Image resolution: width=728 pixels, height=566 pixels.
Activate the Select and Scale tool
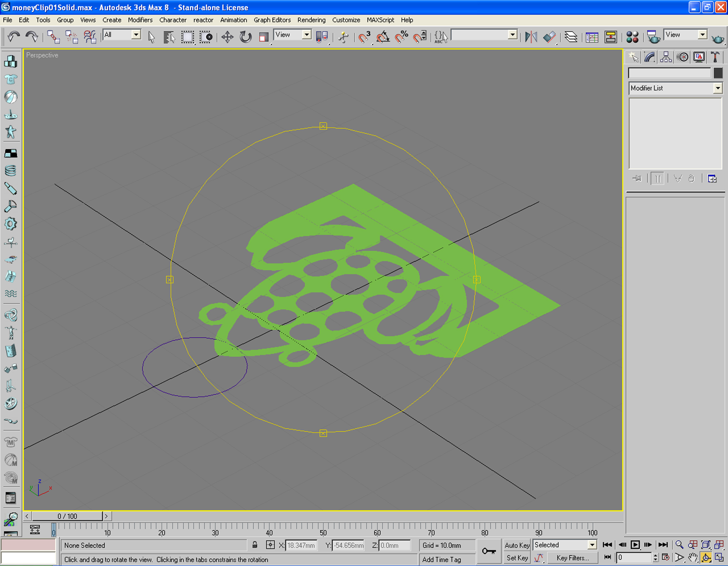coord(263,37)
